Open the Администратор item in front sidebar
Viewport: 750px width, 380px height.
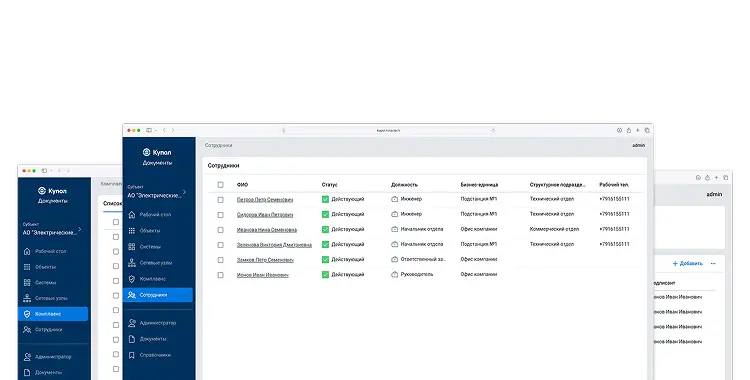[x=158, y=323]
